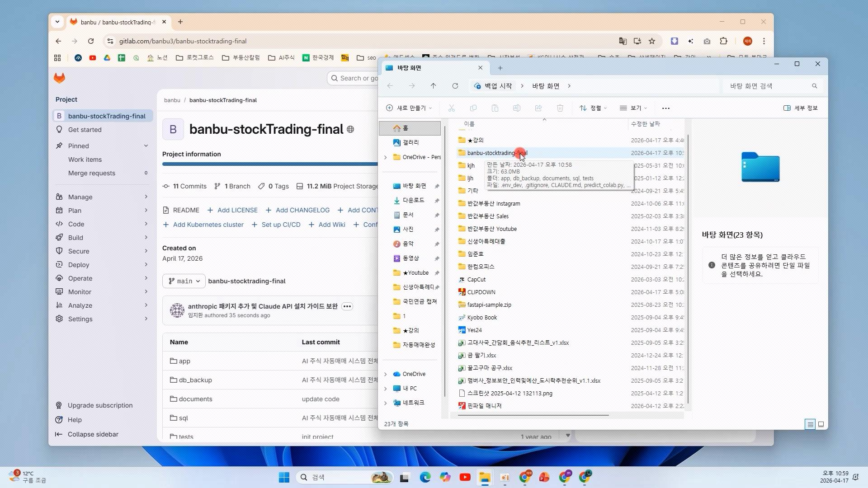Screen dimensions: 868x488
Task: Click the Explorer file list vertical scrollbar
Action: tap(688, 269)
